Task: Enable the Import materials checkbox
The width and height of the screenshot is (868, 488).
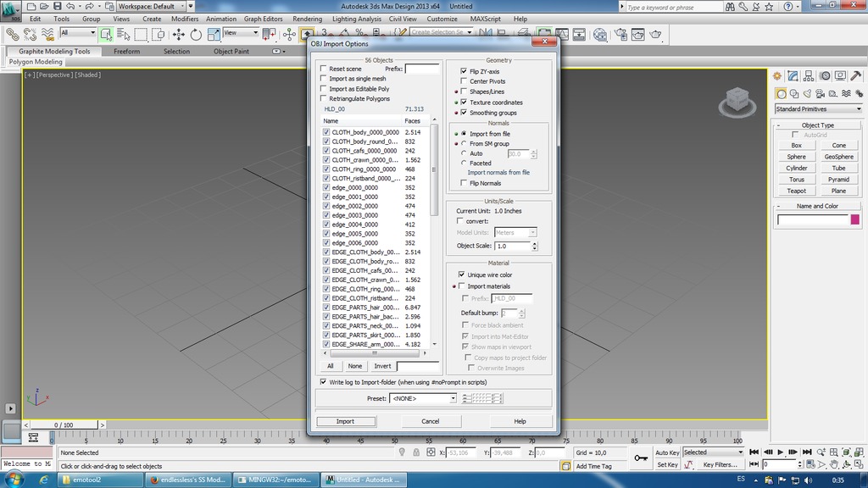Action: click(462, 286)
